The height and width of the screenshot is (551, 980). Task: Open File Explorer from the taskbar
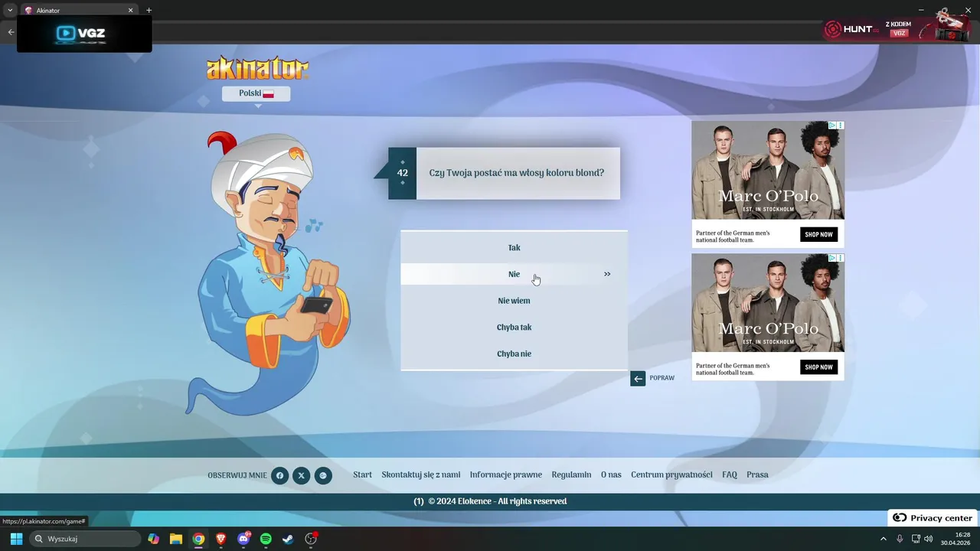[176, 539]
